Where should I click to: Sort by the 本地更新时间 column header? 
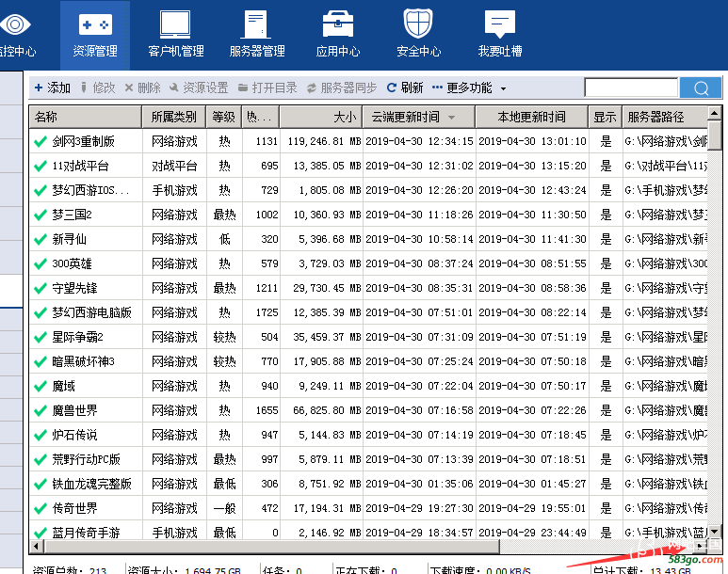531,117
